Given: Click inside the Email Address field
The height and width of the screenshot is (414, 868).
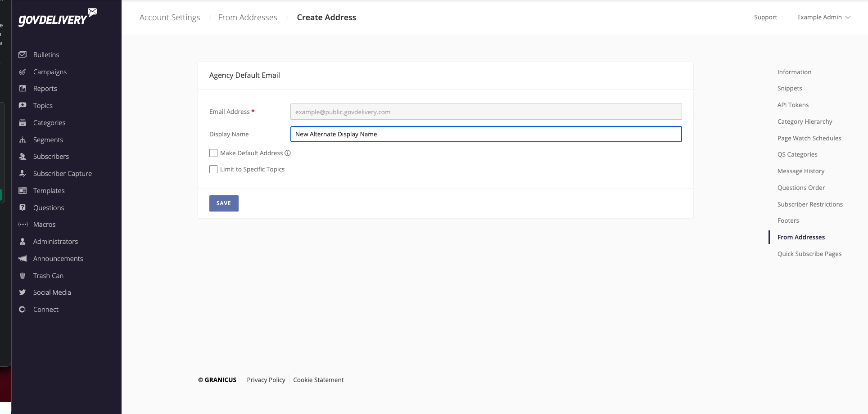Looking at the screenshot, I should 485,112.
